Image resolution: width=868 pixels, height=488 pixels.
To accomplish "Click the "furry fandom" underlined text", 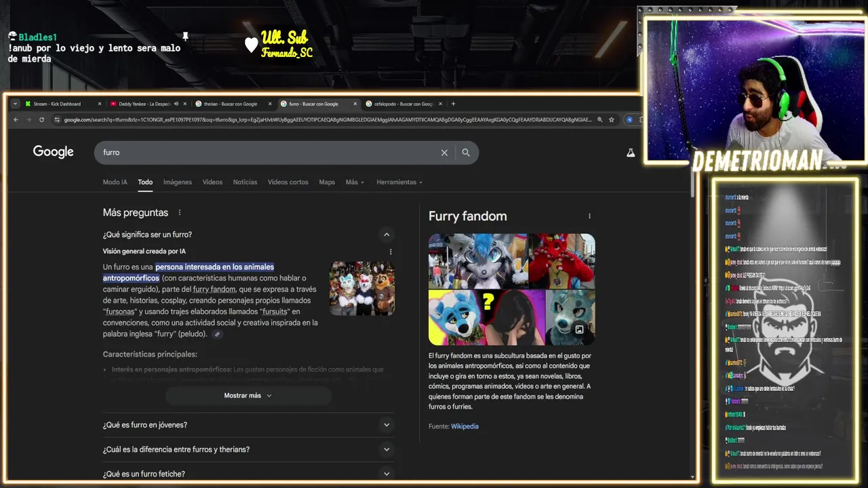I will coord(214,289).
